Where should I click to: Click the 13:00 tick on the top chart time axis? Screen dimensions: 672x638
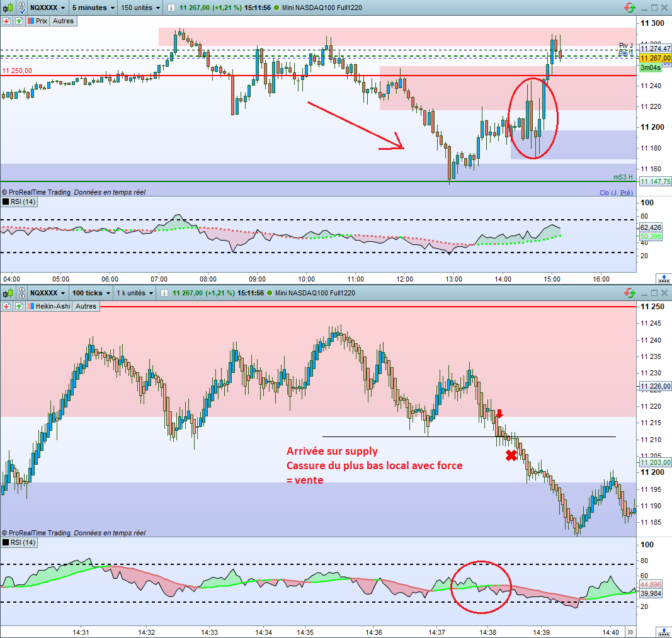point(453,280)
